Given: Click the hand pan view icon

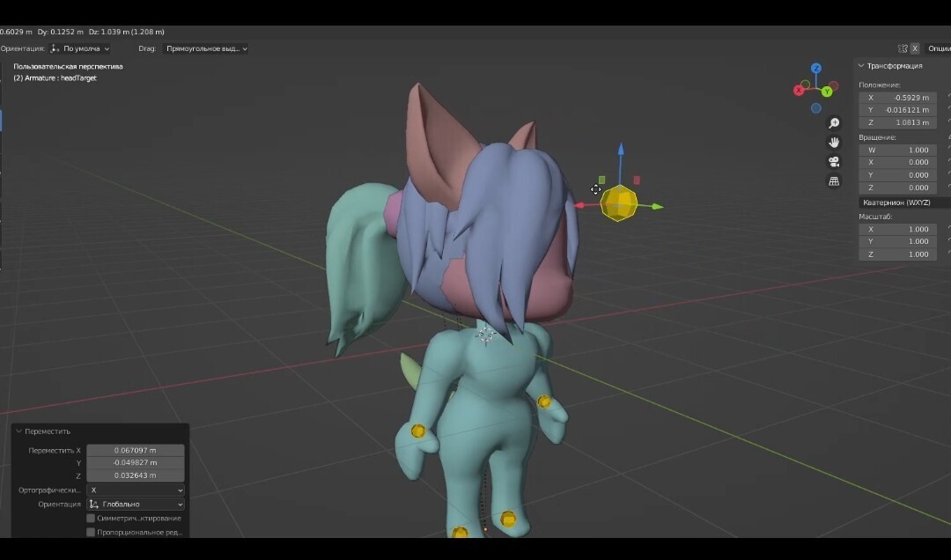Looking at the screenshot, I should (x=834, y=143).
